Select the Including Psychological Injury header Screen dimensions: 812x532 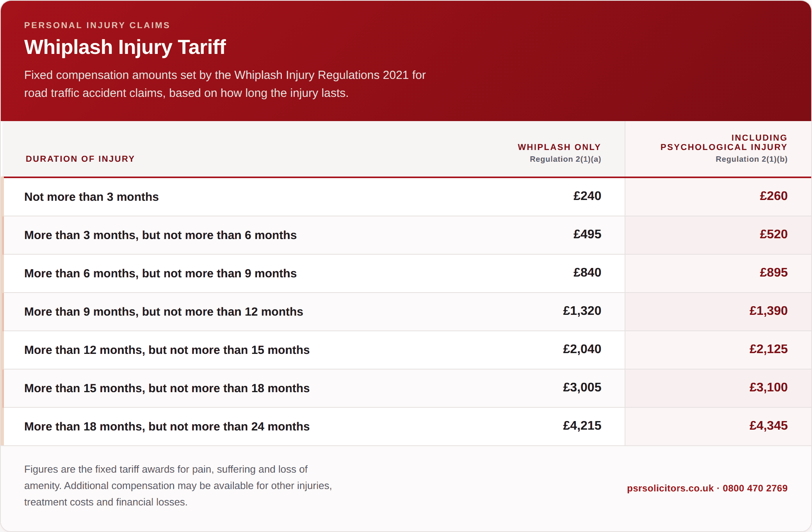(x=724, y=143)
